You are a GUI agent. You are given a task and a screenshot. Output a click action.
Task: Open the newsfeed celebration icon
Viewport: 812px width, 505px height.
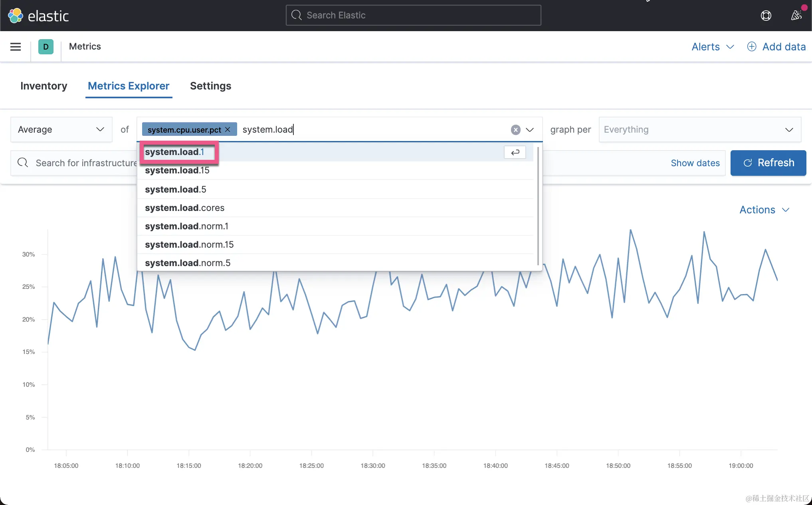click(796, 16)
